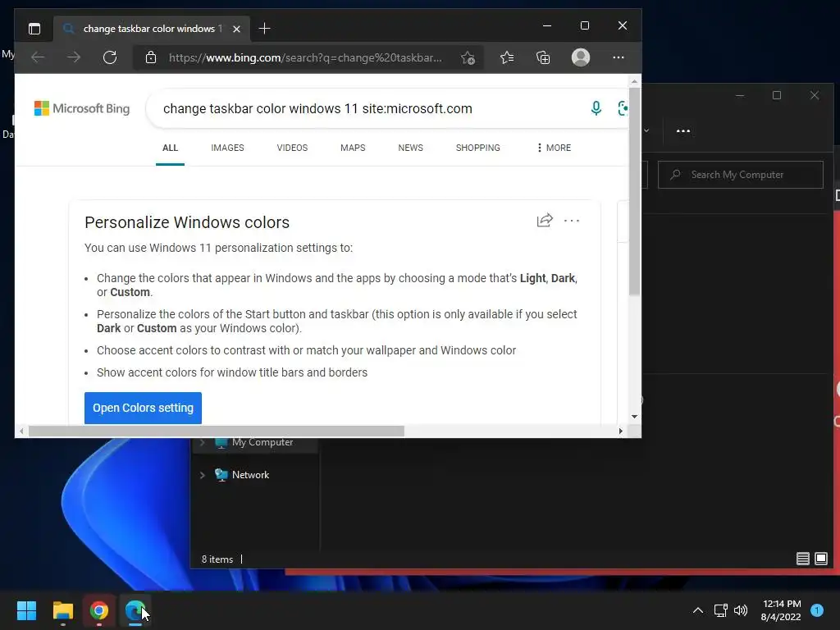Switch to the NEWS tab
Viewport: 840px width, 630px height.
(x=410, y=148)
